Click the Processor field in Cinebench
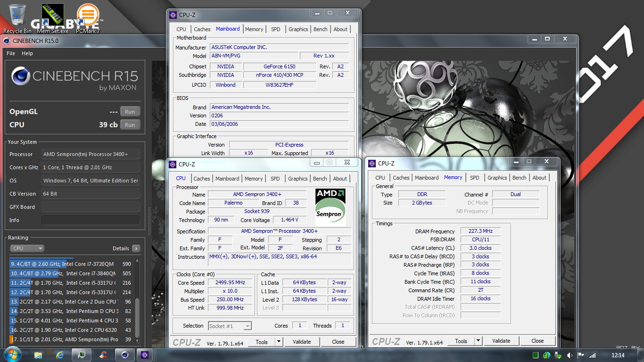The width and height of the screenshot is (644, 362). tap(91, 154)
